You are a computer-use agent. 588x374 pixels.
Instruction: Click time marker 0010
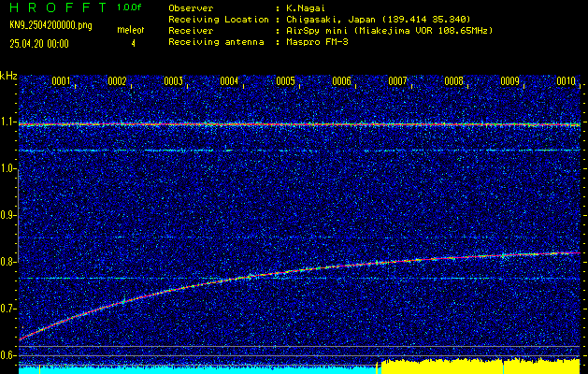(566, 81)
